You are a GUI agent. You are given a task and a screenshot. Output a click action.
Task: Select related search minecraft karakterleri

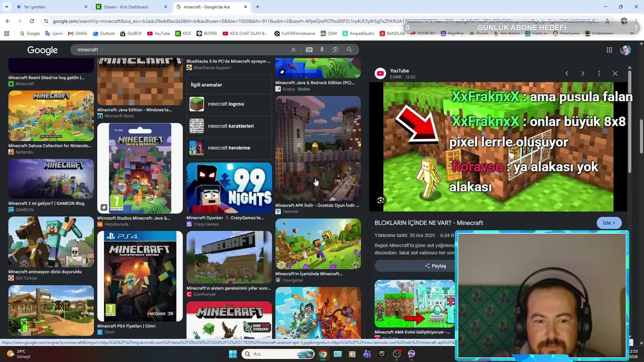(229, 126)
